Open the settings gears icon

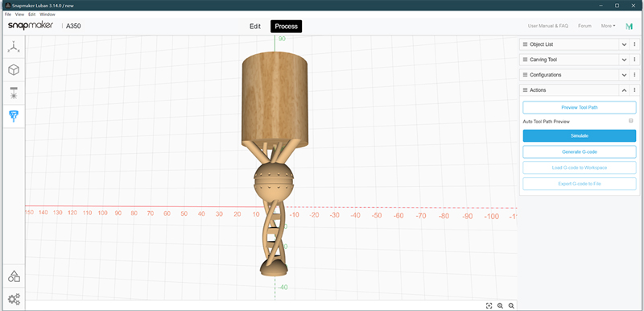(x=14, y=299)
